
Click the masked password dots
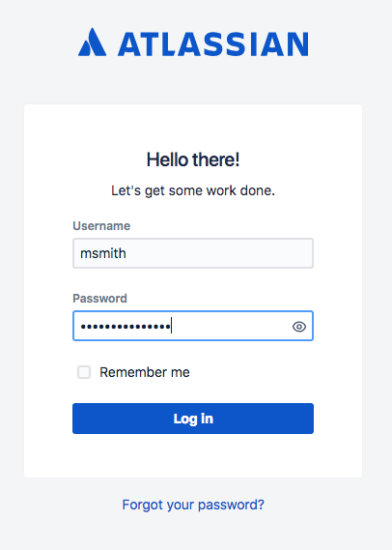click(126, 327)
